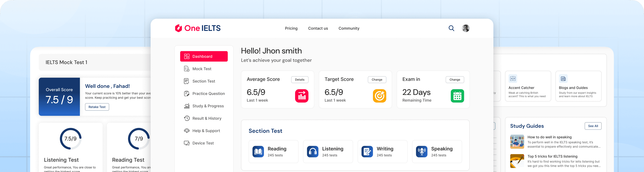Click Details on the Average Score card
Image resolution: width=644 pixels, height=172 pixels.
click(300, 80)
